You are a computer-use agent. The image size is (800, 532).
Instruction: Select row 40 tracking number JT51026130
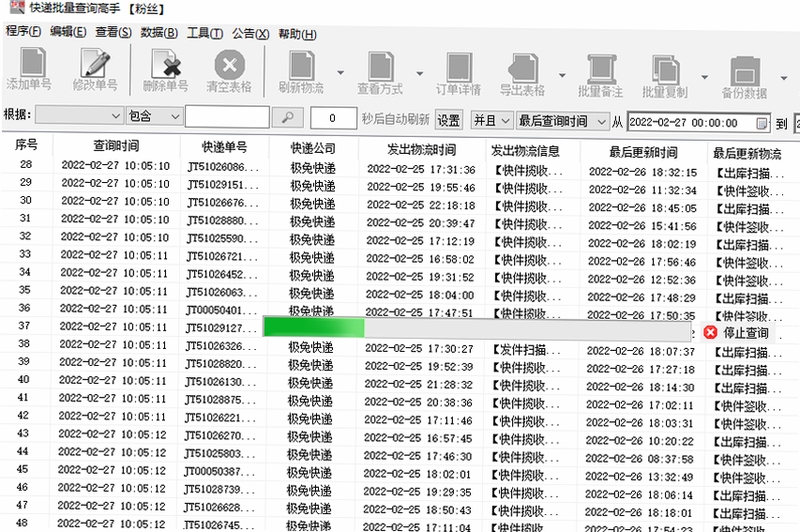220,382
